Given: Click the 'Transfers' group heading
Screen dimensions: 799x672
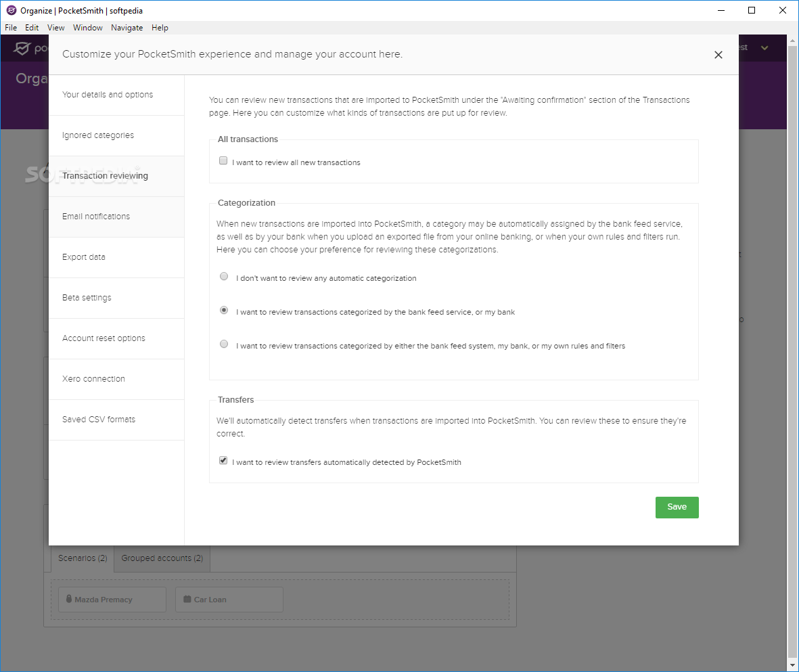Looking at the screenshot, I should (235, 400).
